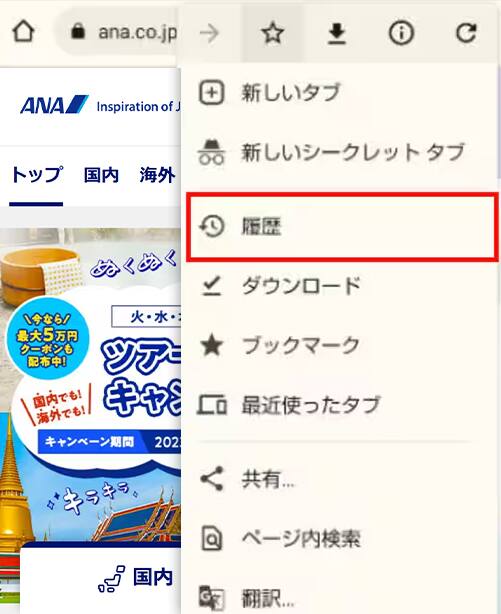Click the download page icon

[336, 33]
